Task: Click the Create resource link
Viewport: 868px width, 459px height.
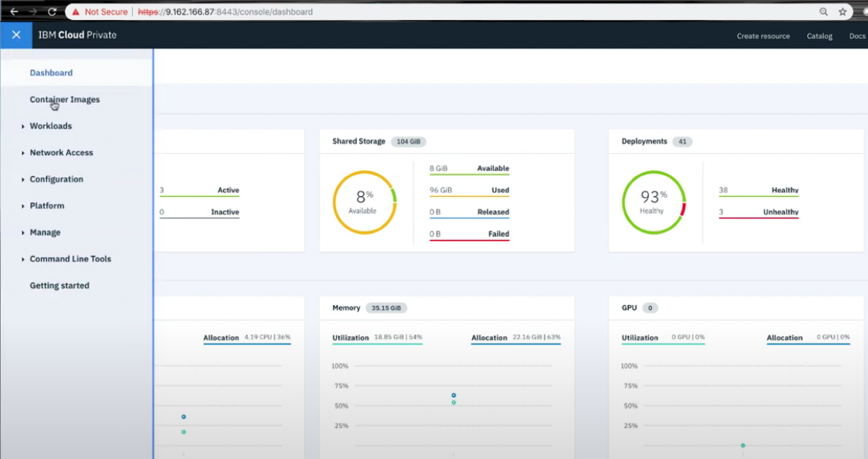Action: click(763, 36)
